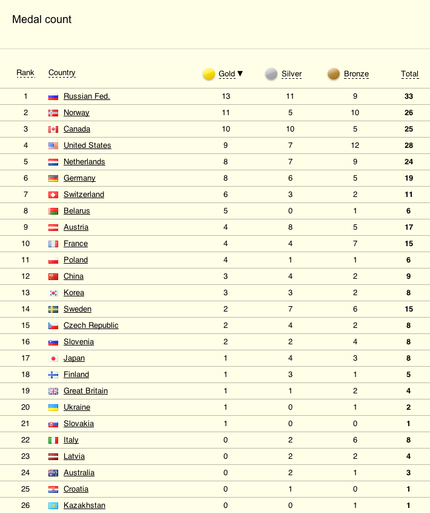Viewport: 430px width, 514px height.
Task: Sort by the Rank column header
Action: (x=25, y=73)
